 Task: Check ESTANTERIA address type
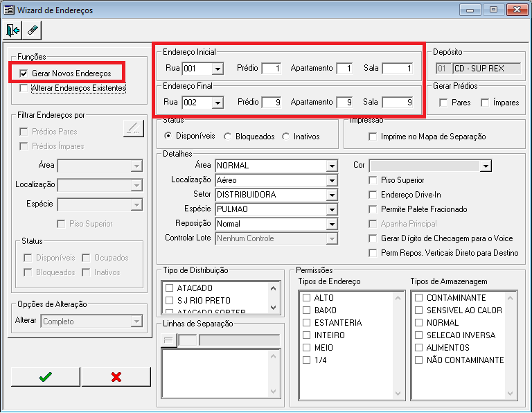tap(306, 323)
